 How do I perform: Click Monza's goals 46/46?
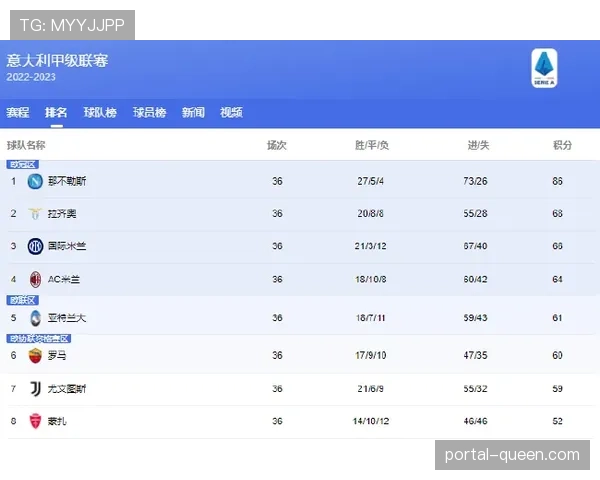(x=475, y=421)
